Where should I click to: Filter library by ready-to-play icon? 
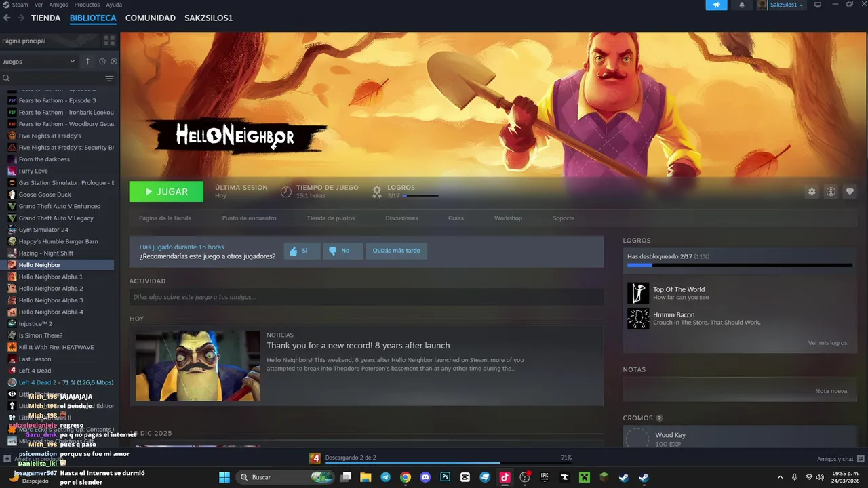pos(114,62)
